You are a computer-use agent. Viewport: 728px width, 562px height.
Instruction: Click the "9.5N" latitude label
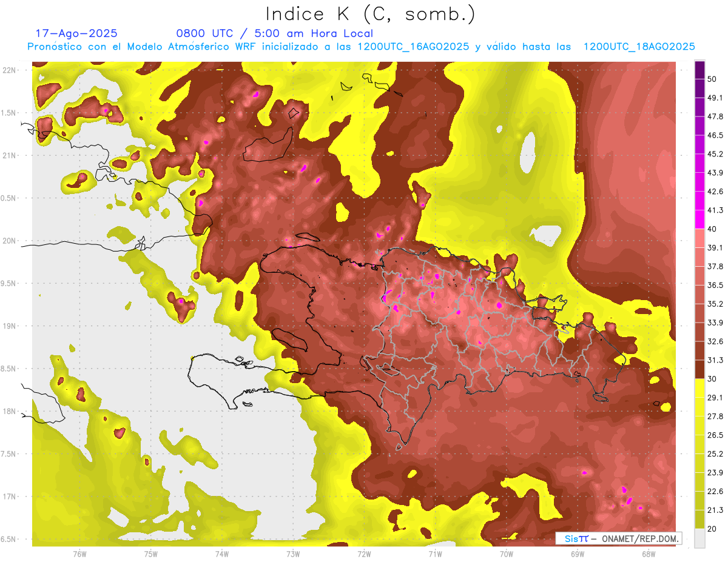[x=8, y=283]
